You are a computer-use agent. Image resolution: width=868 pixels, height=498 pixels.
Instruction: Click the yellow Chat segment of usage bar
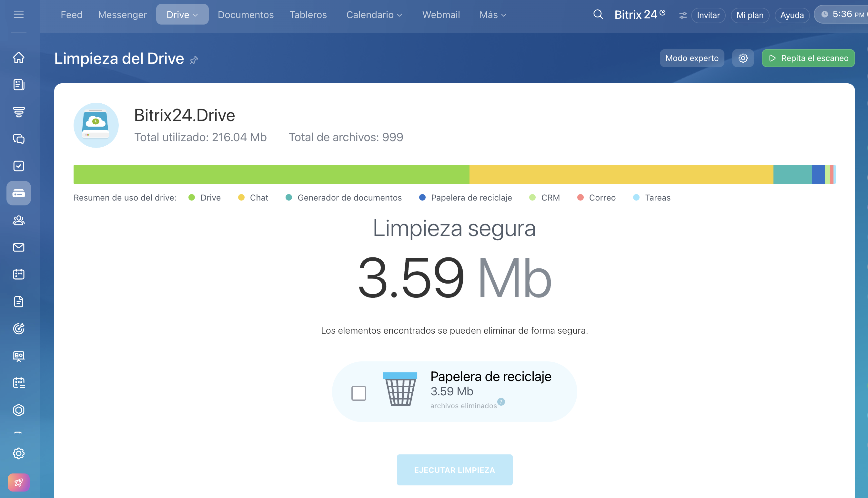pos(621,174)
